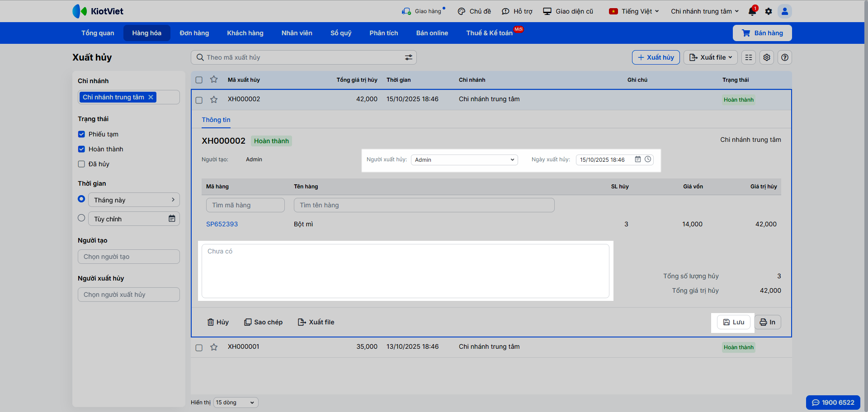Focus the Theo mã xuất hủy search box
Screen dimensions: 868x412
pyautogui.click(x=304, y=57)
